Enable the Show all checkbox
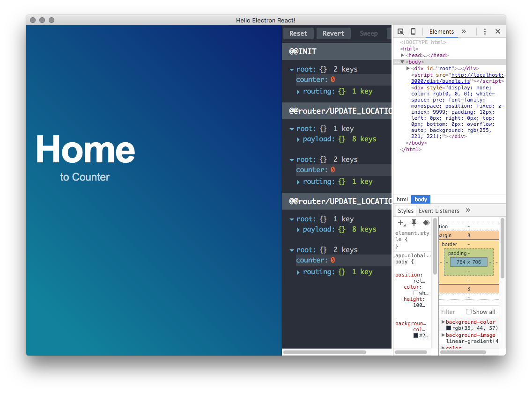Image resolution: width=532 pixels, height=393 pixels. pos(469,312)
